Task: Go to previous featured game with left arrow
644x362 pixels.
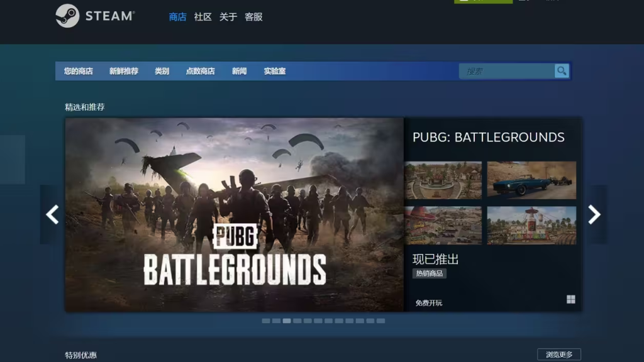Action: tap(52, 215)
